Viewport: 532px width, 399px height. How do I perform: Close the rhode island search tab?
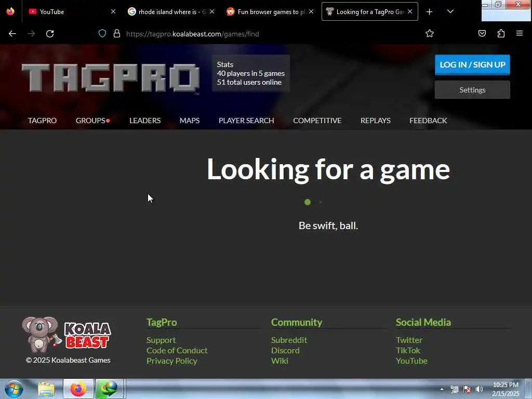pyautogui.click(x=212, y=11)
